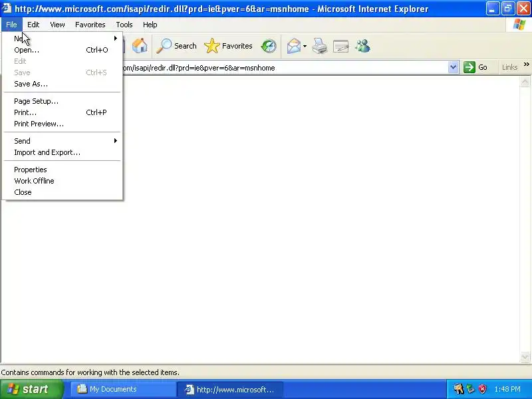Click the scroll up arrow of page

tap(525, 82)
